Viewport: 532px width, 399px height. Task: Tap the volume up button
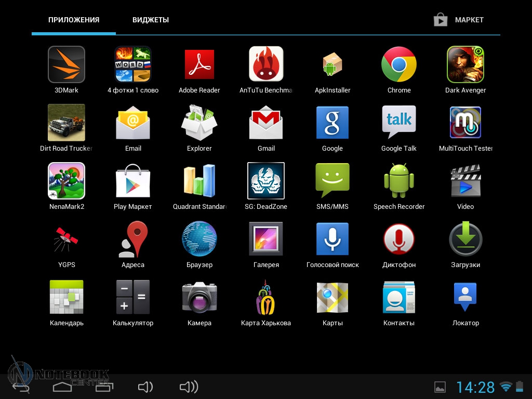coord(189,387)
